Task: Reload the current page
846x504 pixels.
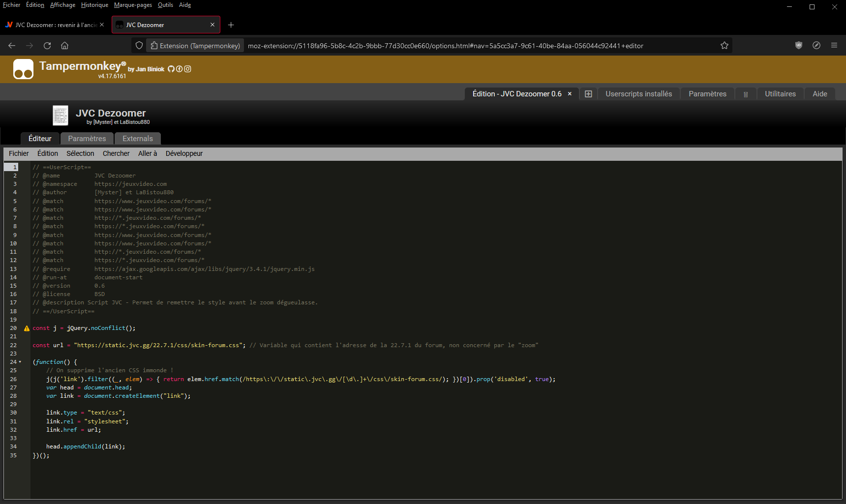Action: (47, 46)
